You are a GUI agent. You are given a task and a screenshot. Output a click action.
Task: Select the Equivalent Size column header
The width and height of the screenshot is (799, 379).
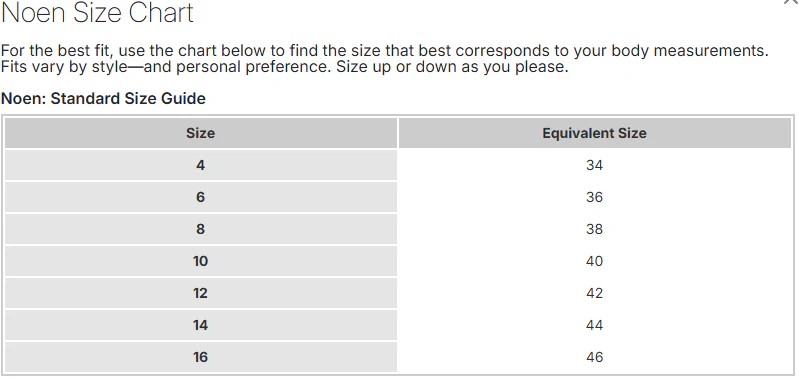tap(594, 133)
